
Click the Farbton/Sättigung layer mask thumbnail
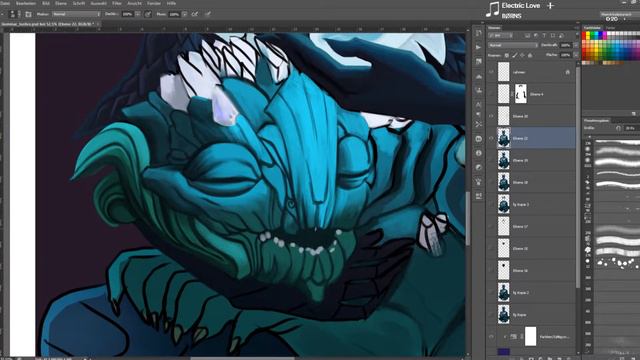tap(530, 336)
